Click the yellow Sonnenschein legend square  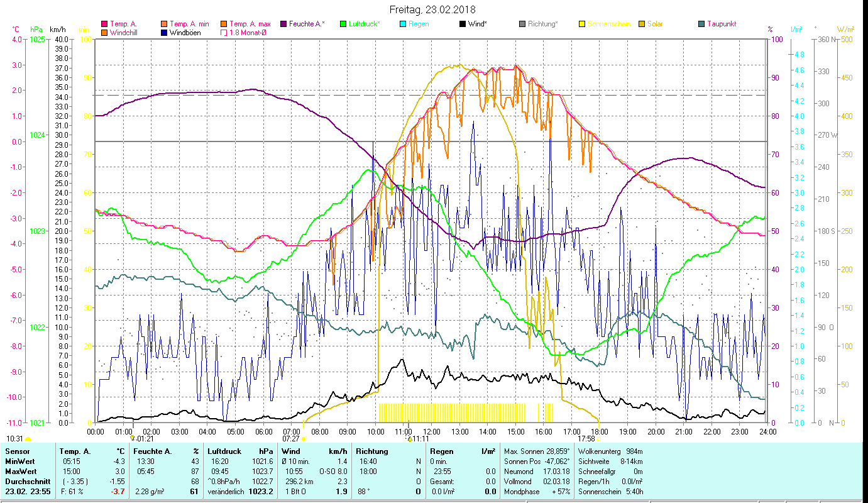(x=582, y=25)
